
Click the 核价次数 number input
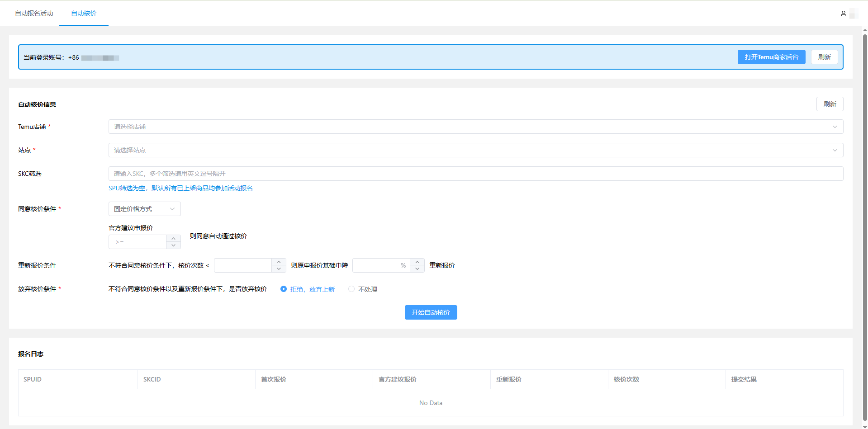243,265
